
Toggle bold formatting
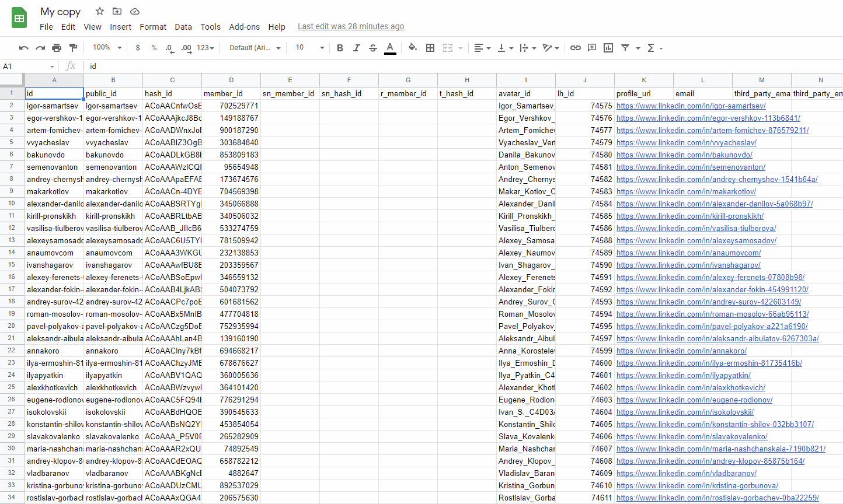coord(340,48)
